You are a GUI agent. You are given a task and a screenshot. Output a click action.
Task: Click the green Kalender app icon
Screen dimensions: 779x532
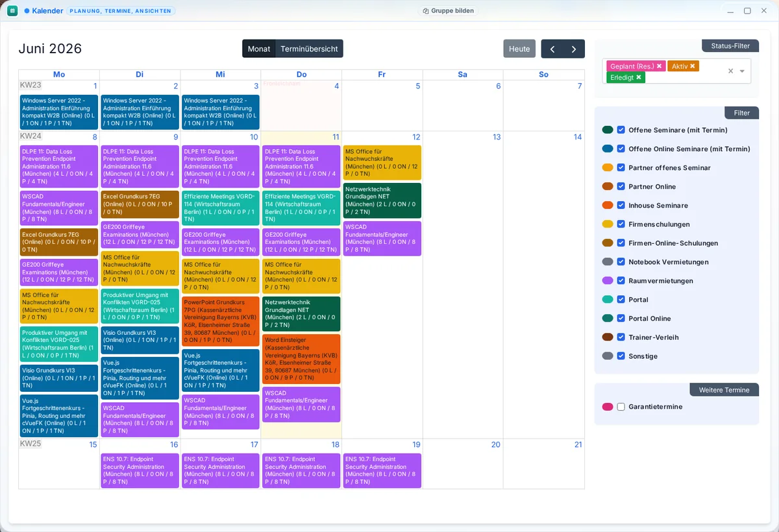[12, 11]
